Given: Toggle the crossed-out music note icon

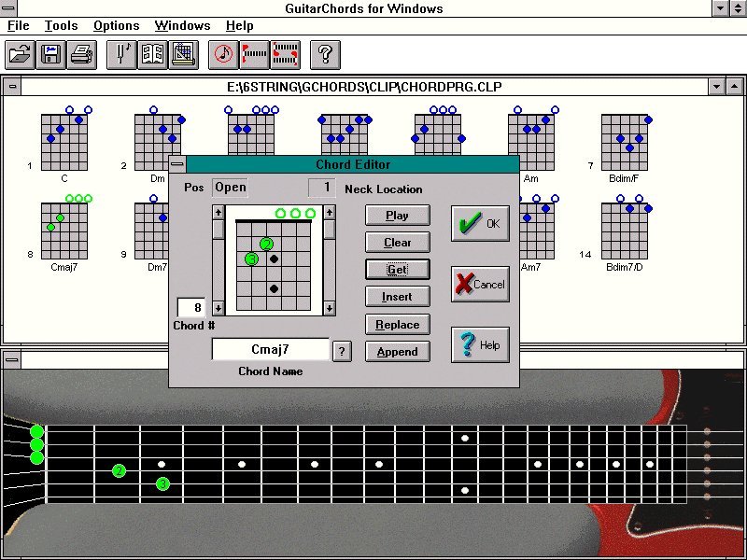Looking at the screenshot, I should coord(223,55).
